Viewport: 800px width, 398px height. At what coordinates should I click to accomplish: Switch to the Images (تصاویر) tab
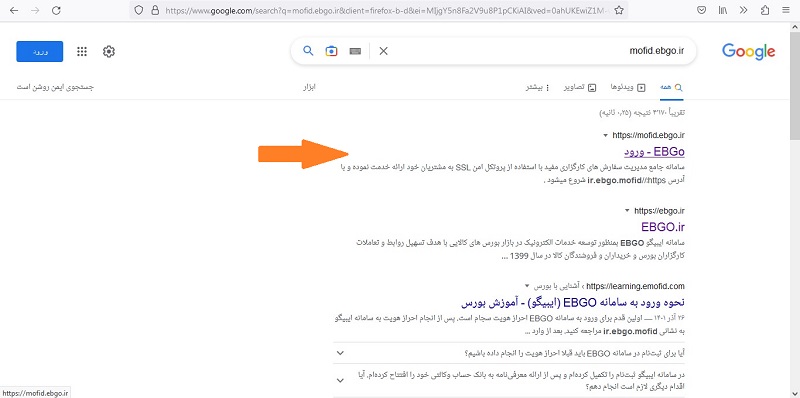click(x=580, y=87)
